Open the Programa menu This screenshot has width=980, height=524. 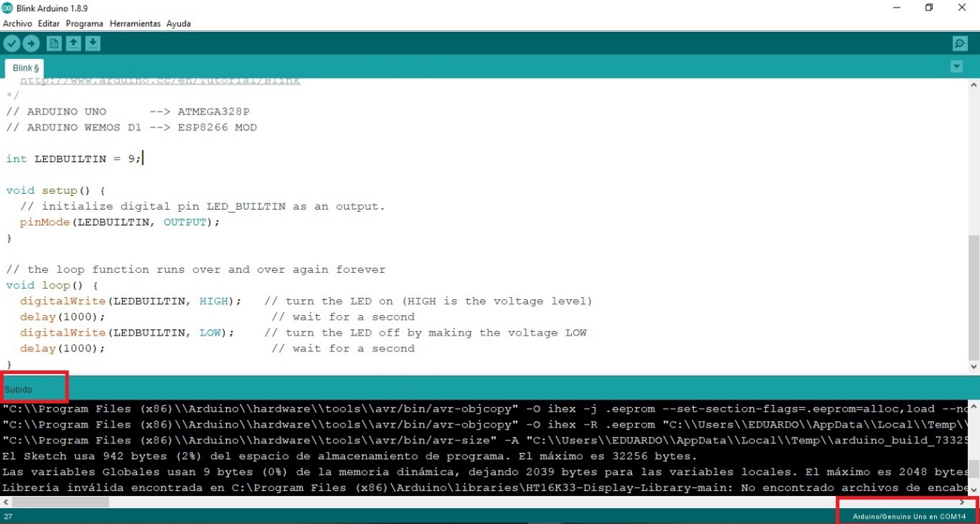pyautogui.click(x=84, y=23)
